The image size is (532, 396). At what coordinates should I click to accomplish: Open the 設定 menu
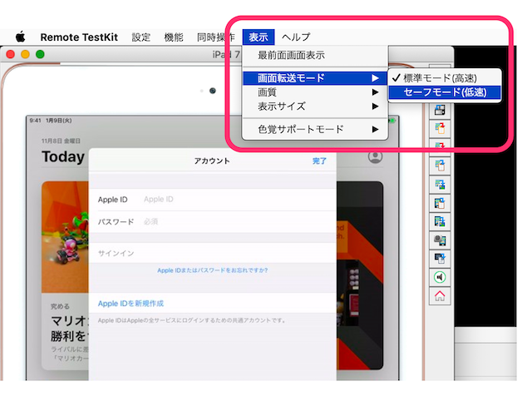coord(140,37)
